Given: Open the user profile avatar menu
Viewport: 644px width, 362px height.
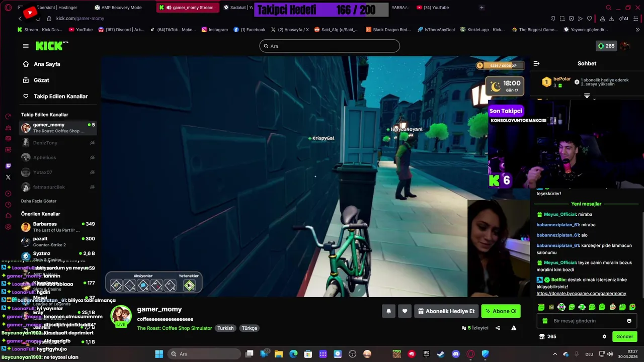Looking at the screenshot, I should [x=625, y=46].
